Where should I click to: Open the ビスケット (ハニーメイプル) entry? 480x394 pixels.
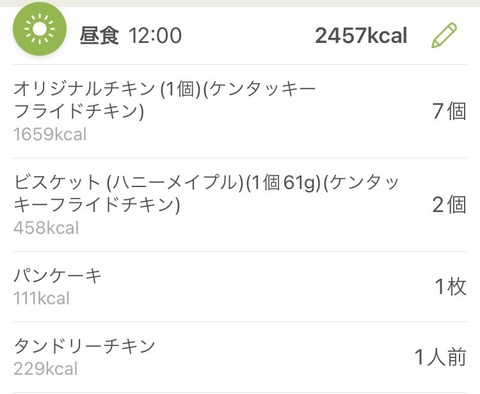[x=240, y=205]
